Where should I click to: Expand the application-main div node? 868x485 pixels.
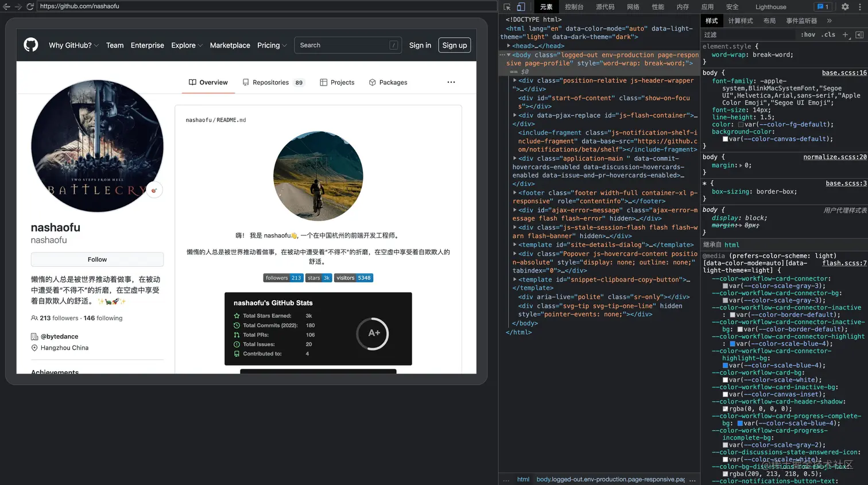pos(515,158)
